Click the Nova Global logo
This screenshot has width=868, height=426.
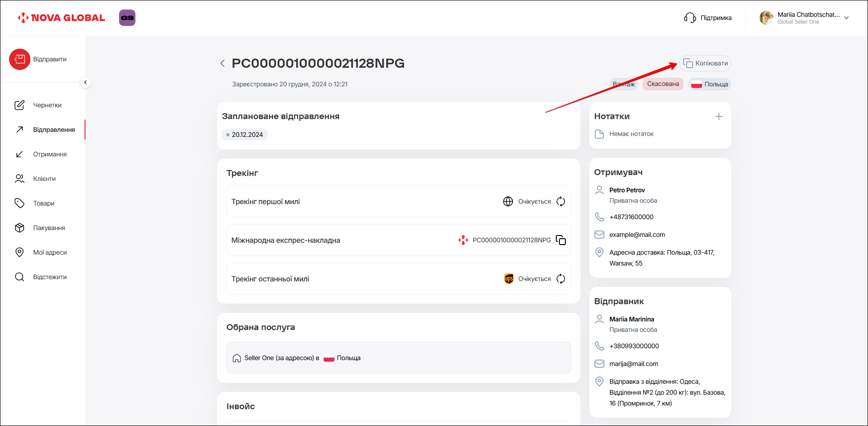coord(61,18)
